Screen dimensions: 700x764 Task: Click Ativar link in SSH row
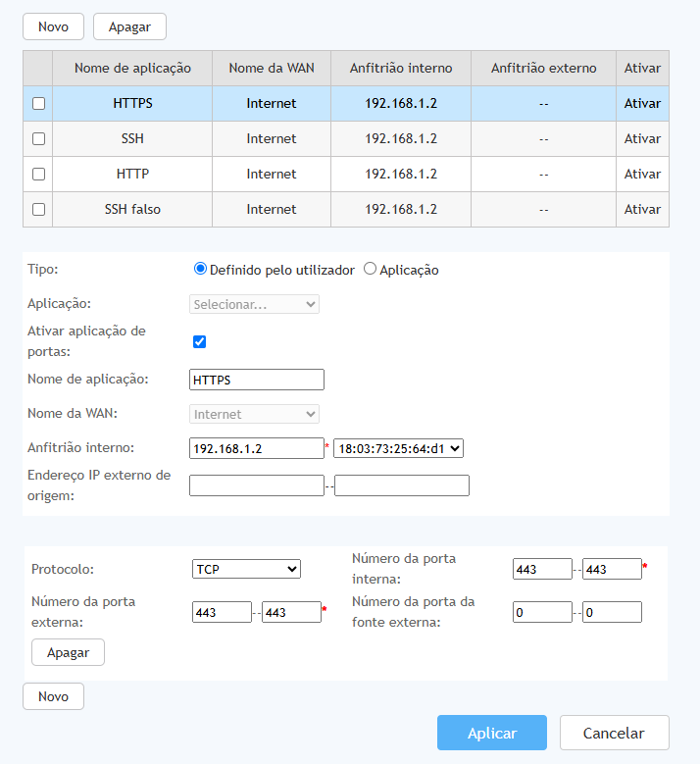click(642, 139)
